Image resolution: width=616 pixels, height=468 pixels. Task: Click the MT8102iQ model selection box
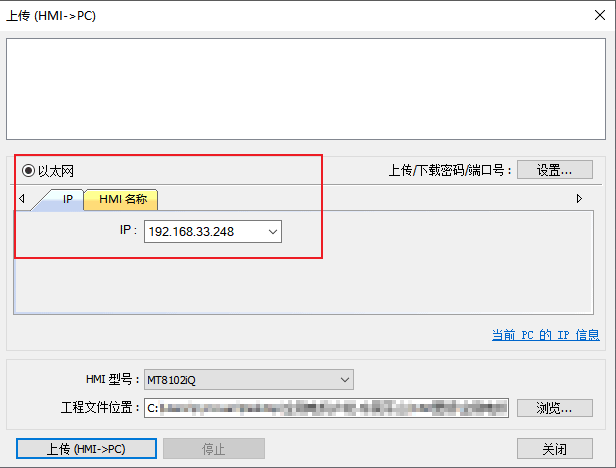pos(240,380)
